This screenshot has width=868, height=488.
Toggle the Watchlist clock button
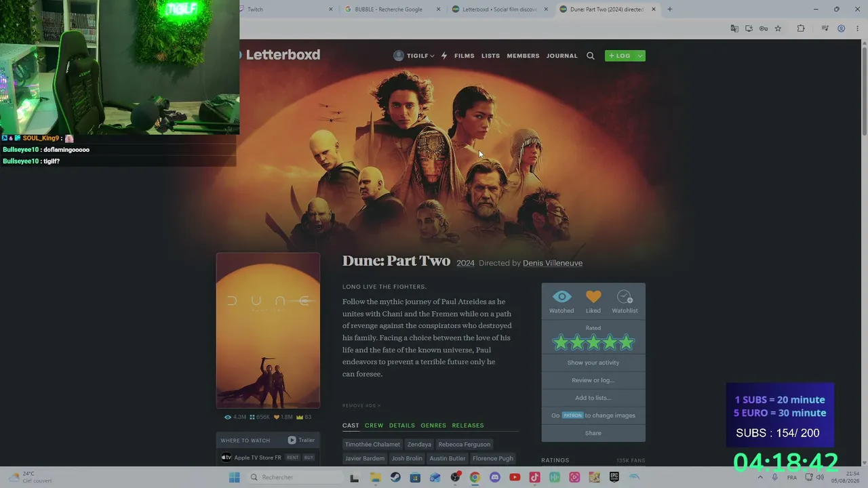(x=625, y=302)
